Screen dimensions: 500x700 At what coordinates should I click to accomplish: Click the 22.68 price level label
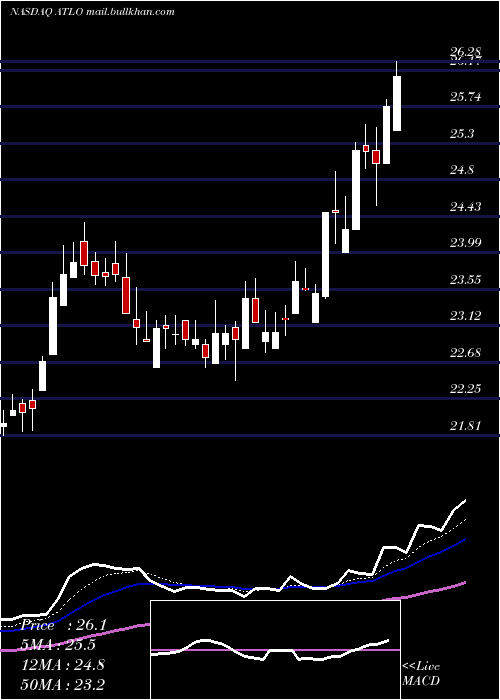(x=466, y=352)
